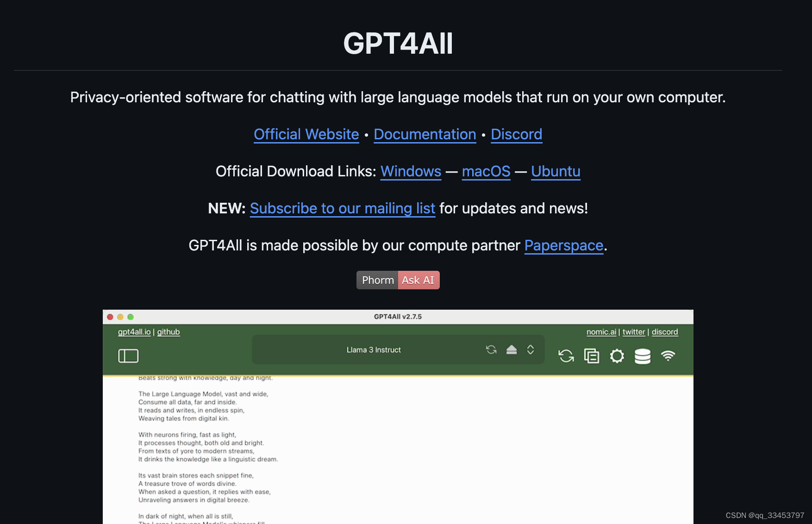
Task: Open the Documentation link
Action: pos(425,134)
